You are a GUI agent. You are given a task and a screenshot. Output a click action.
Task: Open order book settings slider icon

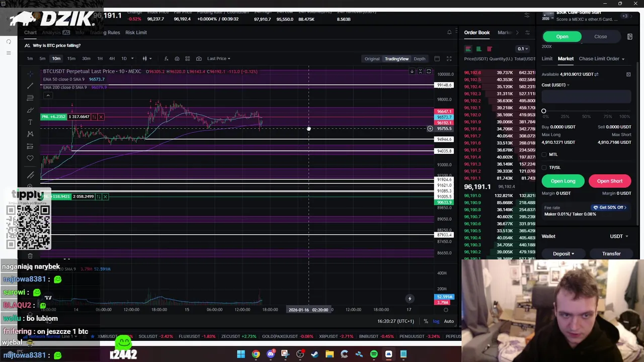(x=527, y=33)
